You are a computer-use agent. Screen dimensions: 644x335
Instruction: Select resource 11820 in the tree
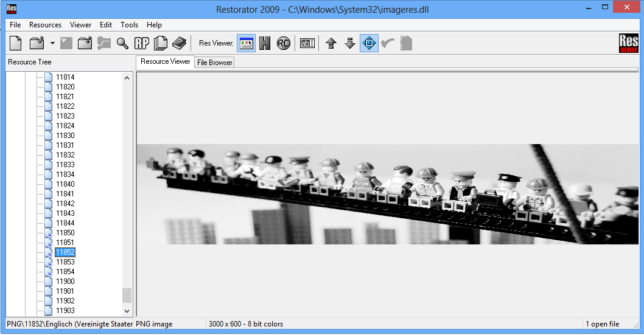click(x=65, y=87)
